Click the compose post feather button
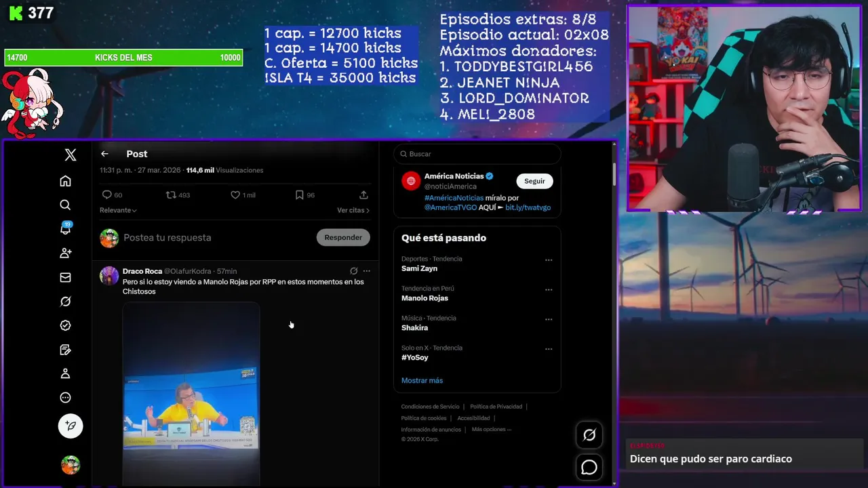The height and width of the screenshot is (488, 868). (x=71, y=426)
